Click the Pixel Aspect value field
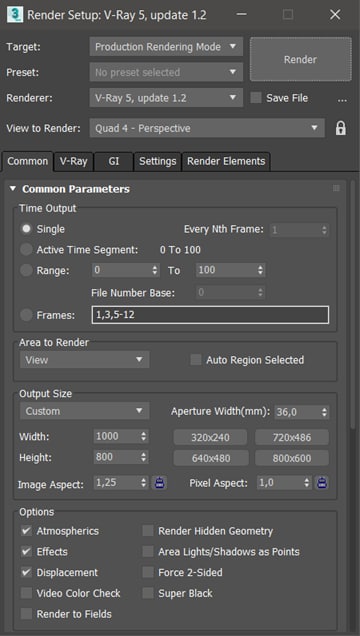 [280, 483]
